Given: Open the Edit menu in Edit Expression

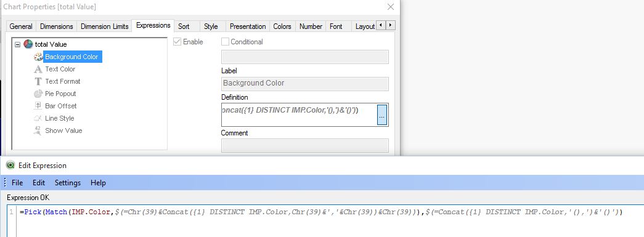Looking at the screenshot, I should pos(39,183).
